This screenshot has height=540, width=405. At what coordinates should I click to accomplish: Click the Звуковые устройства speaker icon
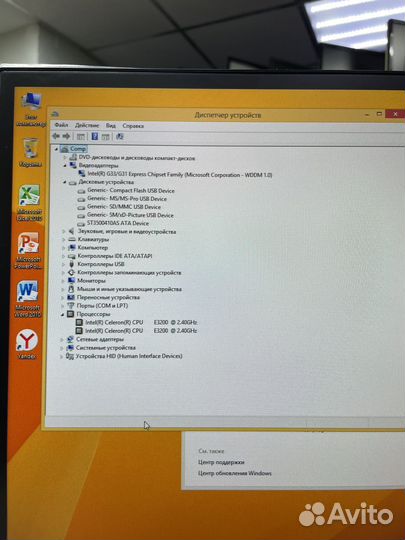point(72,231)
